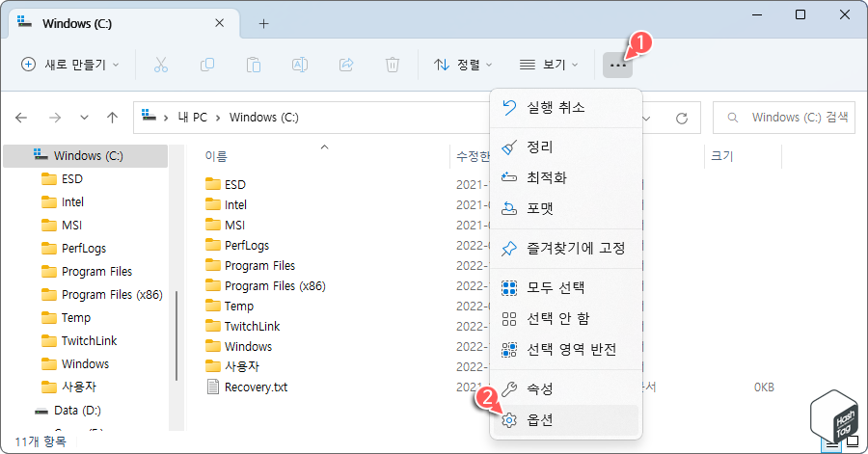Viewport: 868px width, 454px height.
Task: Click the Refresh icon beside address bar
Action: [682, 118]
